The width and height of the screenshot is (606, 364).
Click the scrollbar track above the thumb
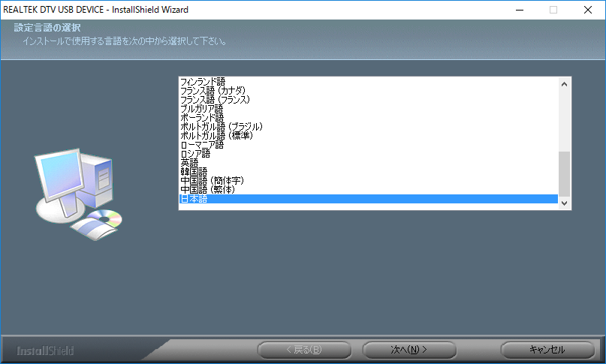tap(564, 121)
